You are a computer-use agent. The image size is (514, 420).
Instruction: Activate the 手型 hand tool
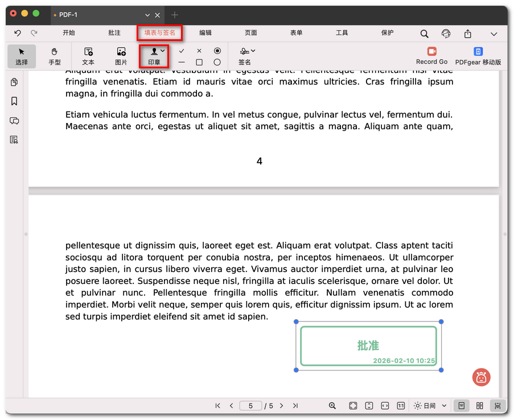coord(54,57)
